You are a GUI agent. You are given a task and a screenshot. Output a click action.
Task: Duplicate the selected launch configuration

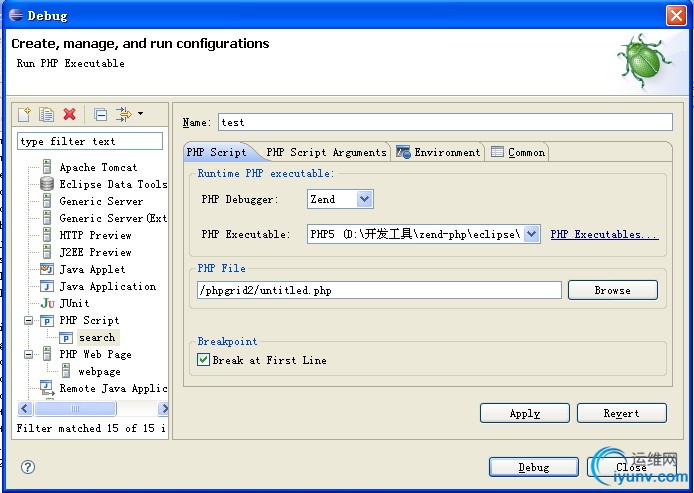tap(46, 114)
